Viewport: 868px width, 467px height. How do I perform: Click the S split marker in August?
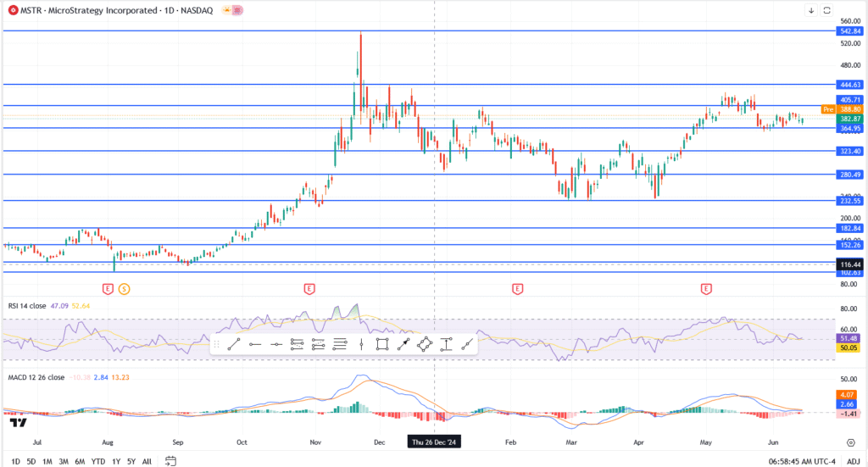click(x=124, y=289)
